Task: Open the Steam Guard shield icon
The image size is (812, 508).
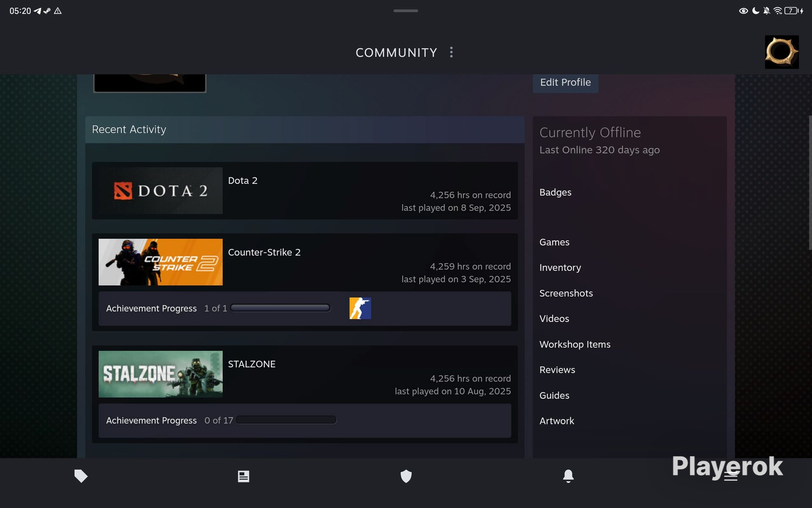Action: [x=406, y=476]
